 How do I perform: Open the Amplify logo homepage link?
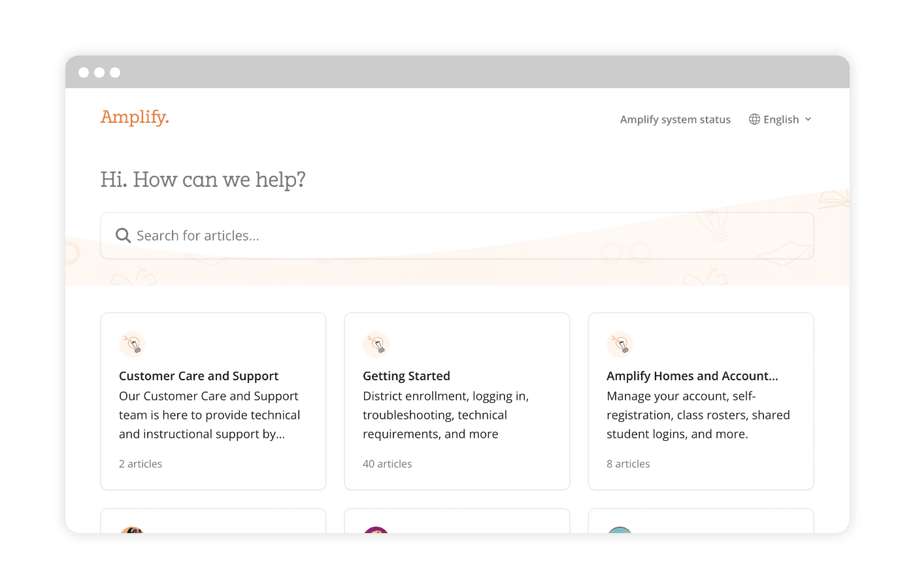135,117
